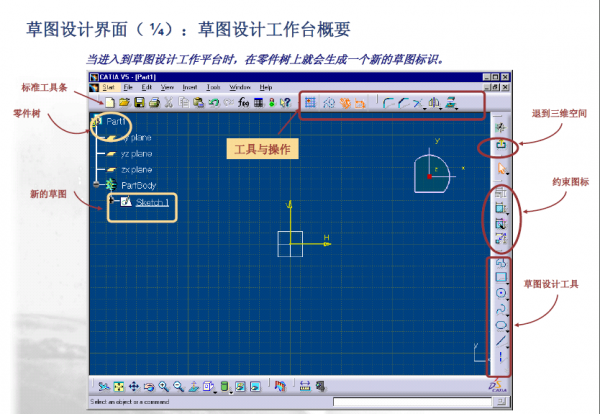Select the Pan view tool
The image size is (600, 414).
[134, 386]
